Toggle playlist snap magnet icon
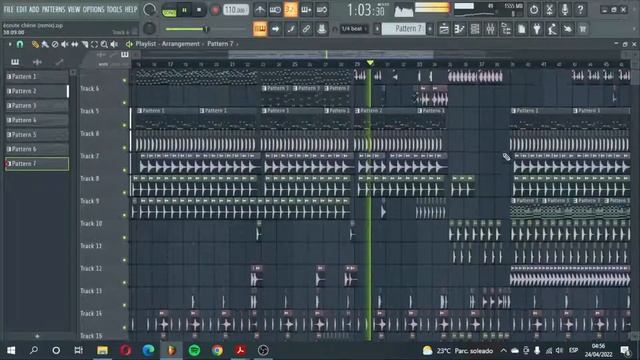Viewport: 640px width, 360px height. [x=20, y=44]
